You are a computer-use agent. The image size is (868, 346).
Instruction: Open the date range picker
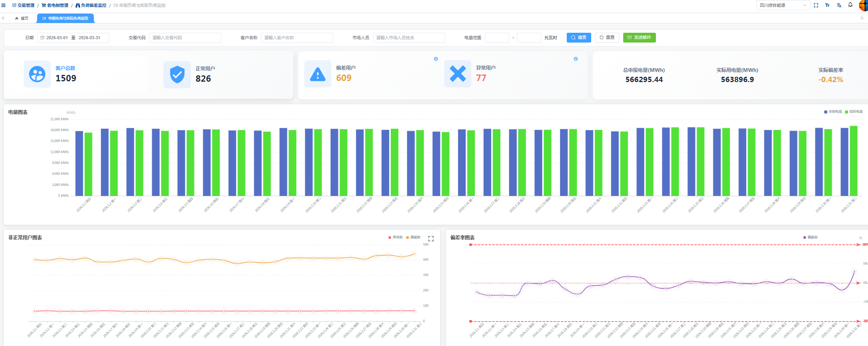tap(73, 38)
